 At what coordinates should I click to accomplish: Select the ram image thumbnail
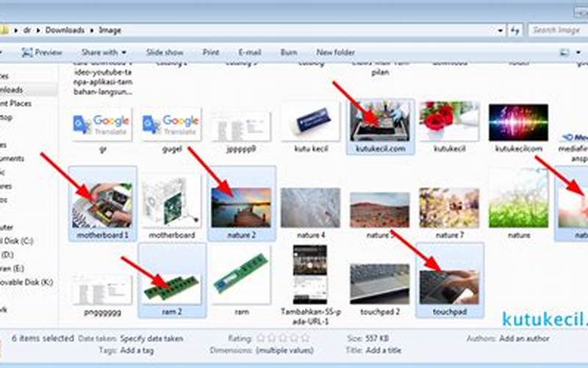pos(241,273)
